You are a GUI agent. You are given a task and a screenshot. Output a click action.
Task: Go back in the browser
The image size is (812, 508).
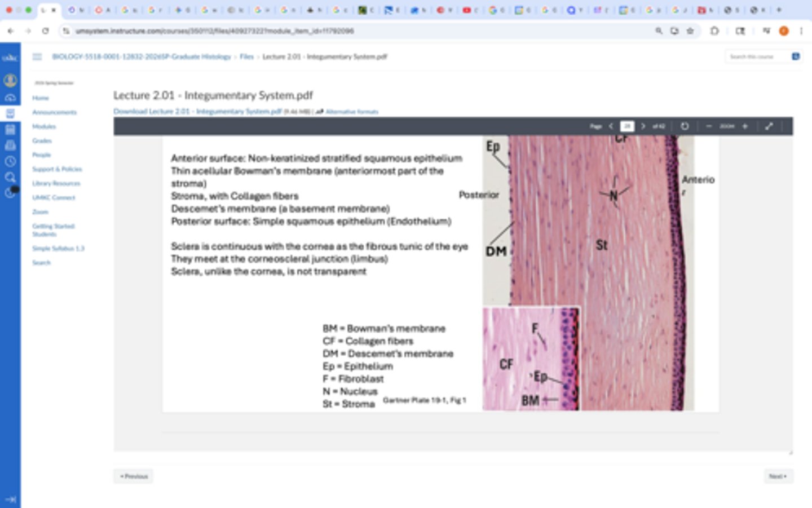click(11, 31)
